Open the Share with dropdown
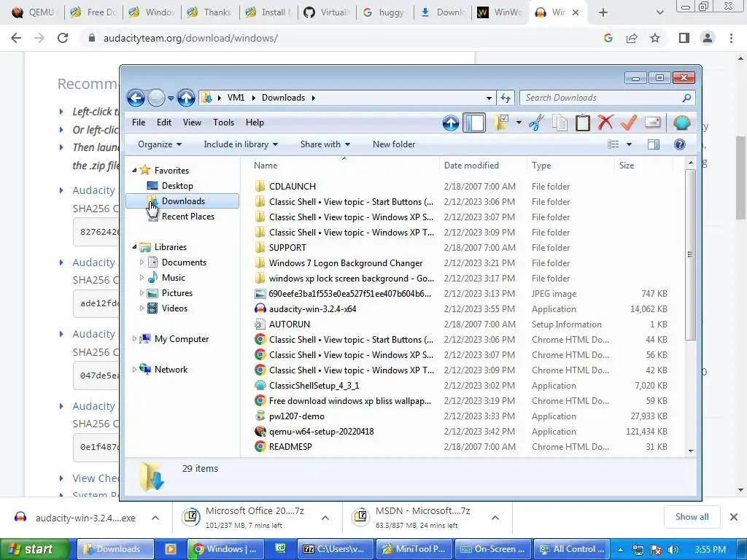 point(325,144)
